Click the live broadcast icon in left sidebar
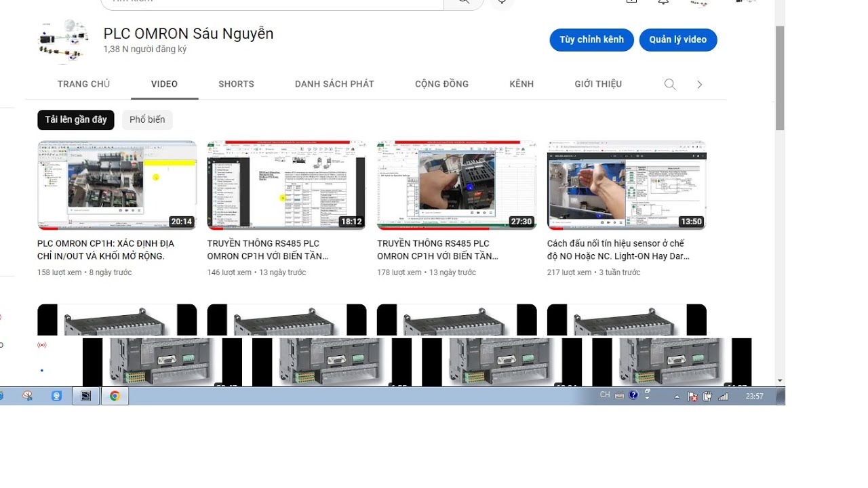Image resolution: width=868 pixels, height=488 pixels. coord(42,345)
